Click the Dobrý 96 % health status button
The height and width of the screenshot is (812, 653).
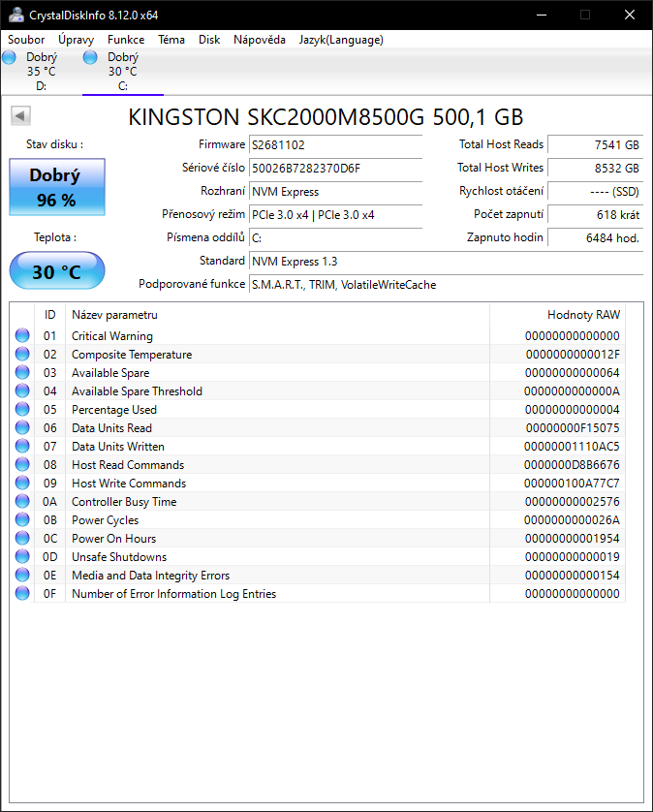pyautogui.click(x=57, y=187)
